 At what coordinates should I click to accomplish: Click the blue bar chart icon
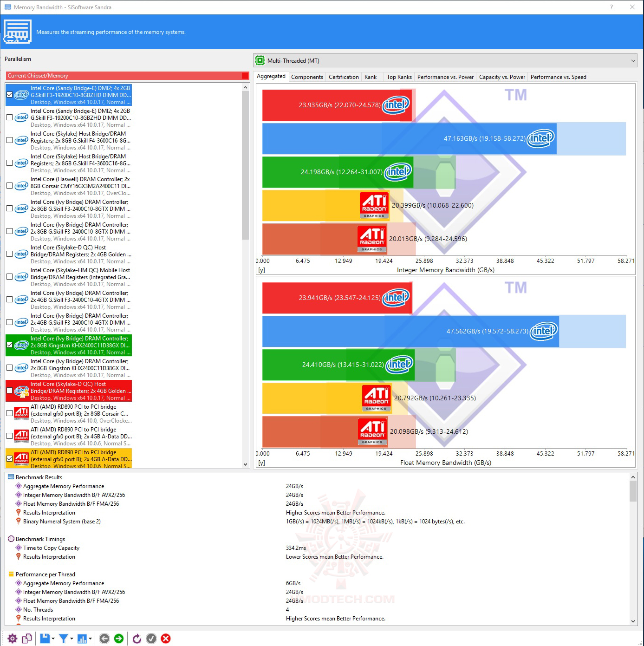[x=82, y=639]
